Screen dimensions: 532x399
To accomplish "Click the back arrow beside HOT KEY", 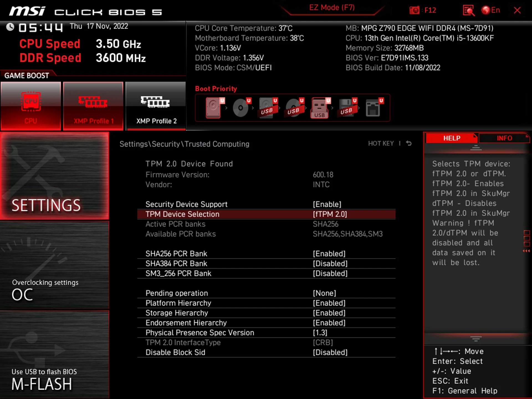I will [x=409, y=143].
